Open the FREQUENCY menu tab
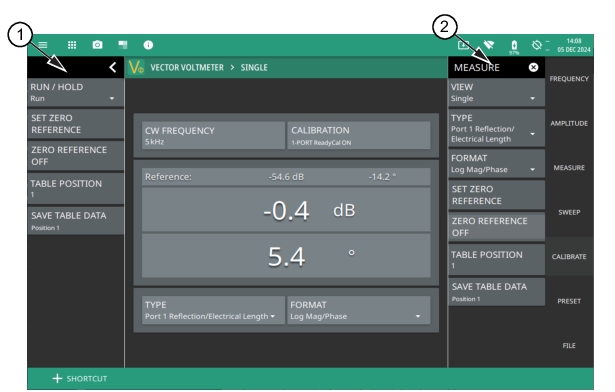 [x=569, y=79]
